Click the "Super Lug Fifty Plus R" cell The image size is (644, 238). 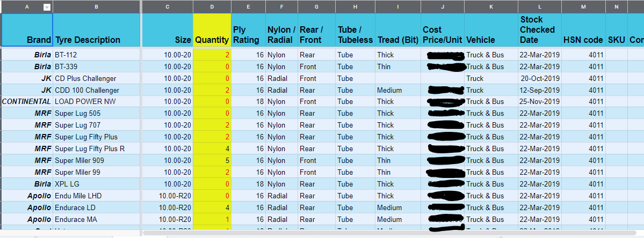(96, 148)
